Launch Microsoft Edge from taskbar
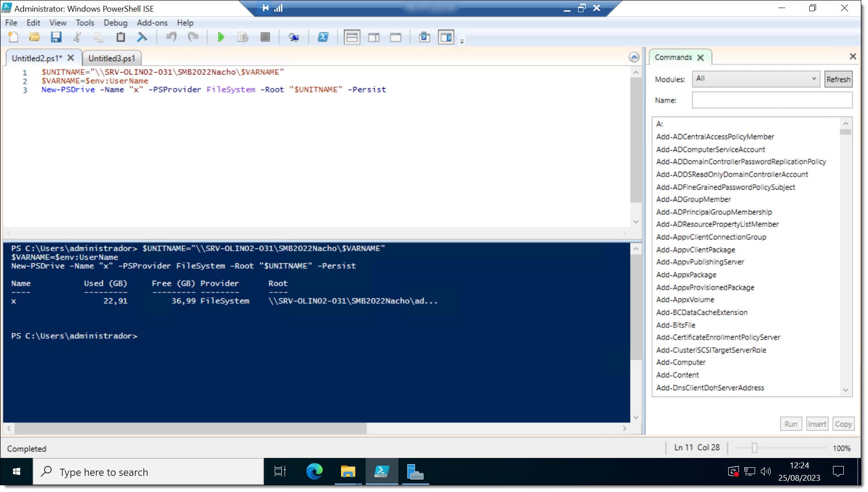This screenshot has height=492, width=868. [314, 471]
